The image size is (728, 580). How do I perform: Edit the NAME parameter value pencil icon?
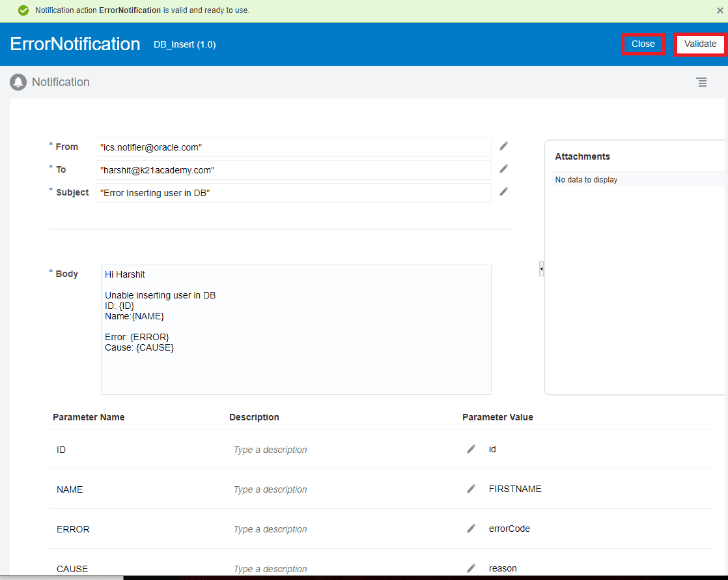471,488
